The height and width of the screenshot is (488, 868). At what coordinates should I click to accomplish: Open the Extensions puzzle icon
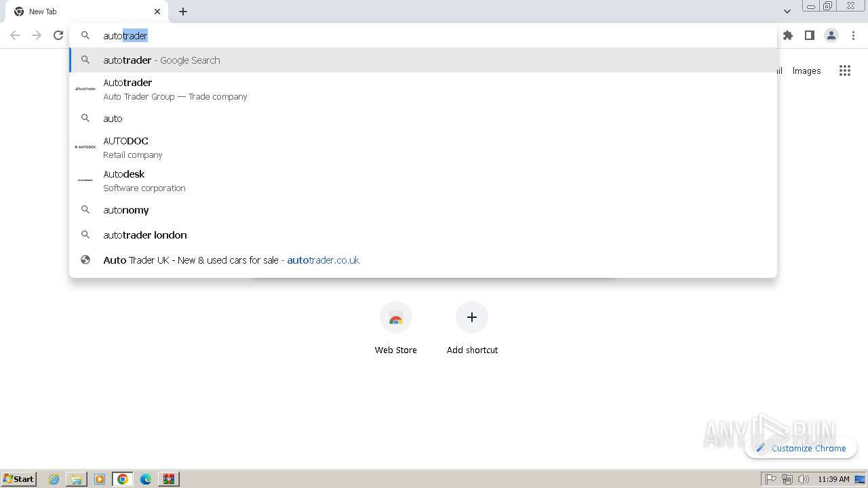click(787, 35)
